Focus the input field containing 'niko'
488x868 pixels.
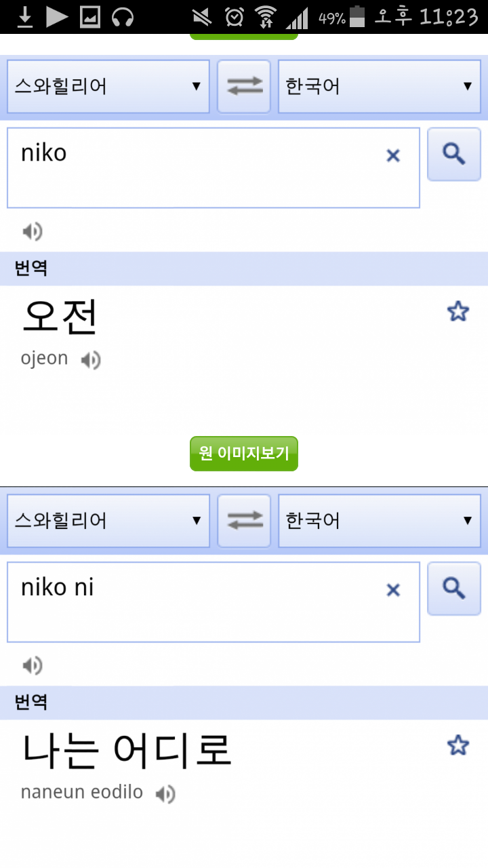tap(213, 167)
